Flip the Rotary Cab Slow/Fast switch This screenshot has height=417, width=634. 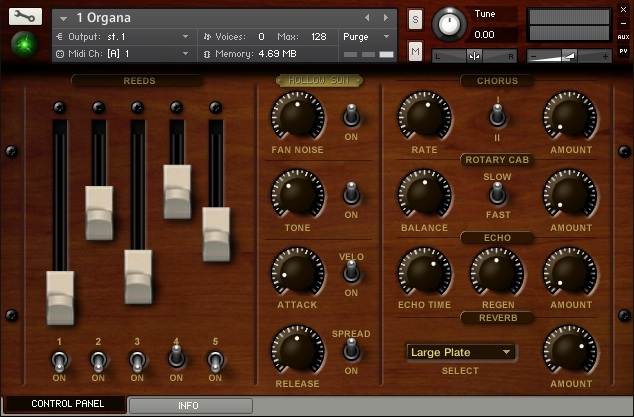coord(497,193)
